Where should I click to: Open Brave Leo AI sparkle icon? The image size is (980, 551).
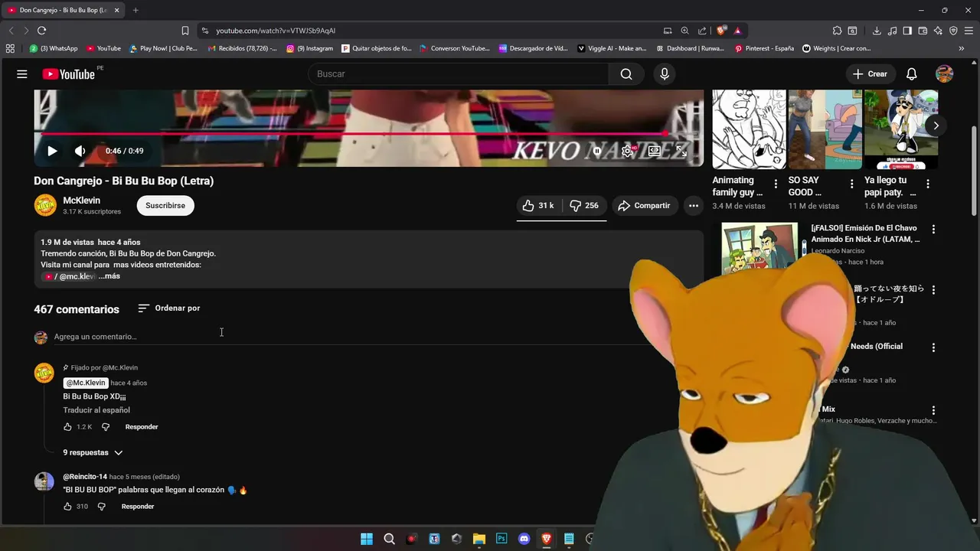[938, 31]
